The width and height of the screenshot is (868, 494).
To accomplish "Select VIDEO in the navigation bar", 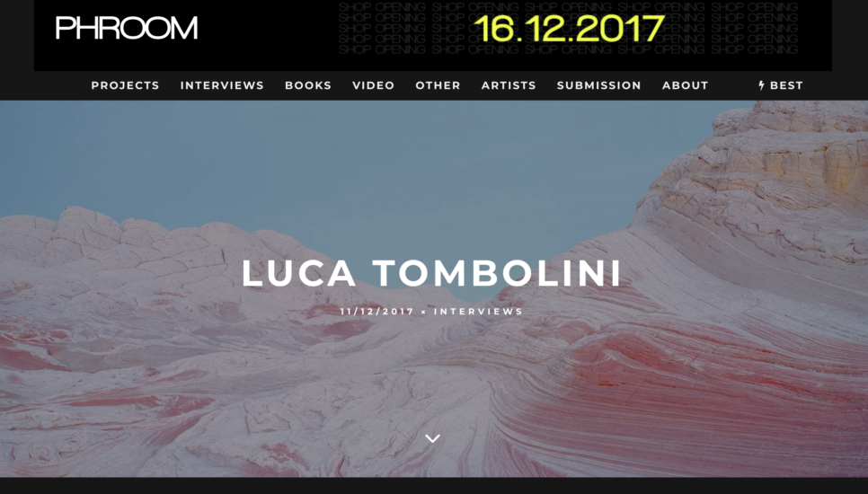I will pyautogui.click(x=373, y=85).
